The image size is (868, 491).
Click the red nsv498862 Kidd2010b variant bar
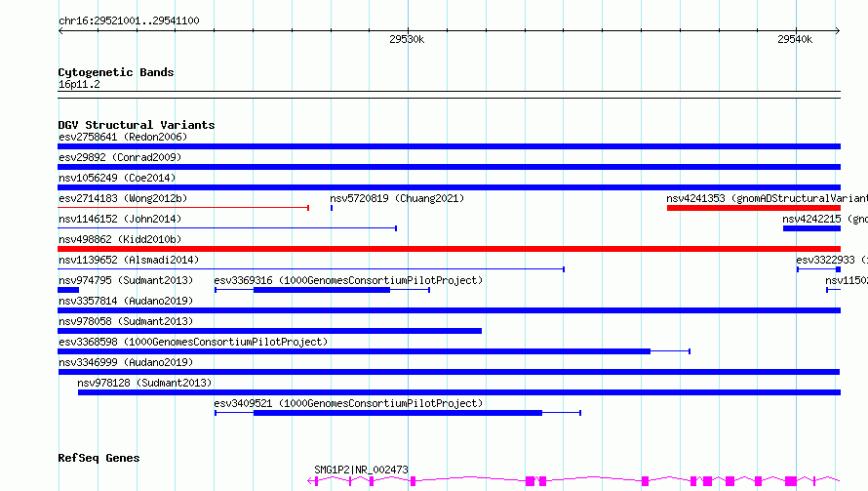click(x=449, y=249)
